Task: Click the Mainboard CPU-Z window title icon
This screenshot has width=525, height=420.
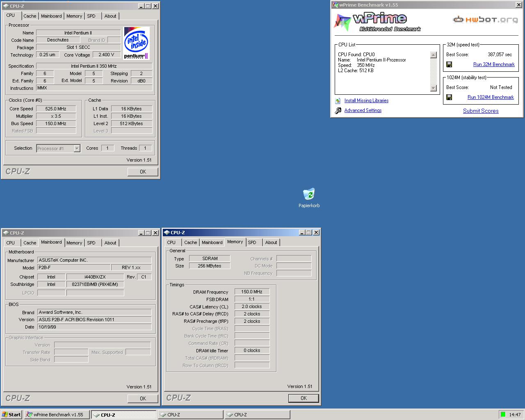Action: (6, 233)
